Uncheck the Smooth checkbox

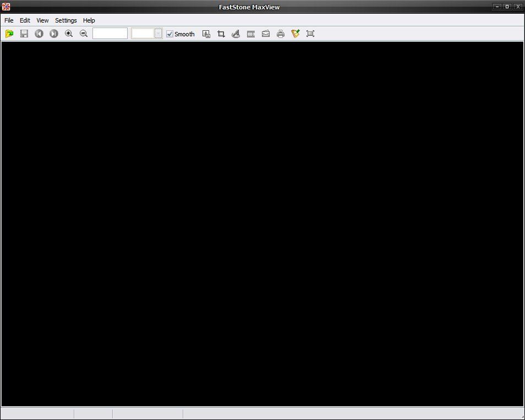click(x=169, y=34)
